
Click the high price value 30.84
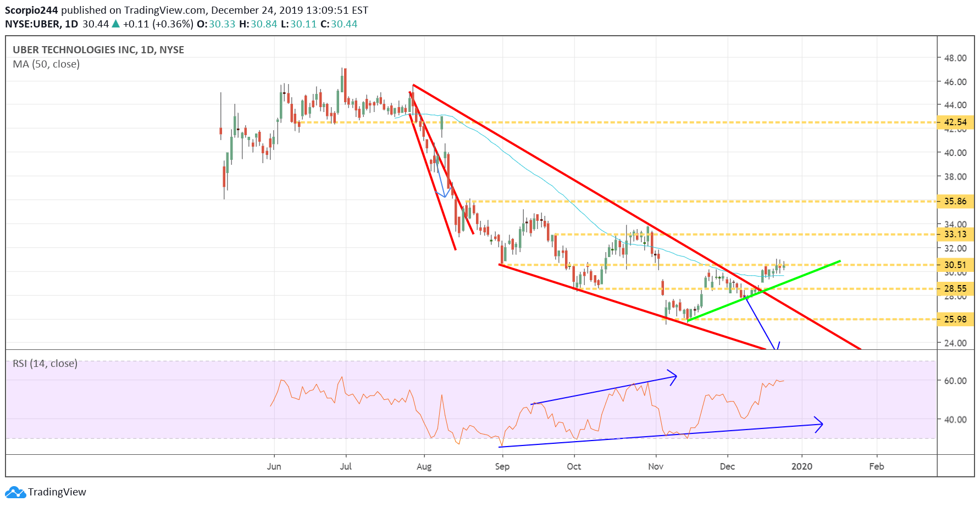[x=264, y=24]
